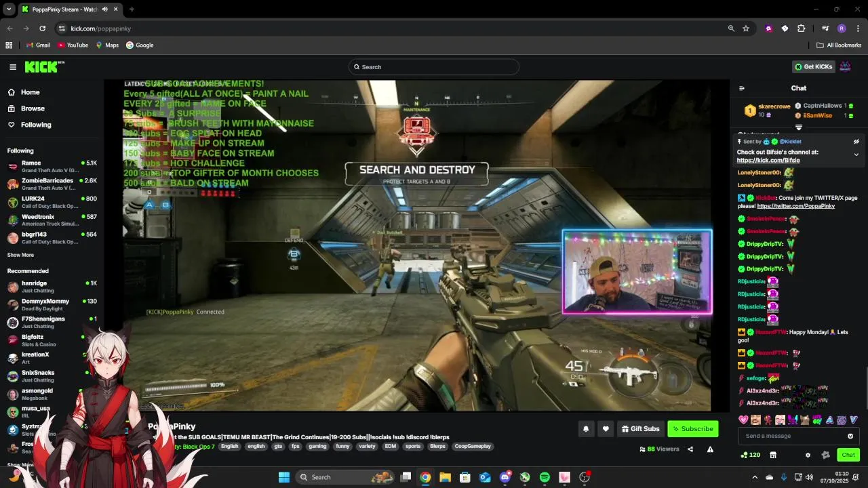This screenshot has width=868, height=488.
Task: Click the Gift Subs button
Action: [641, 428]
